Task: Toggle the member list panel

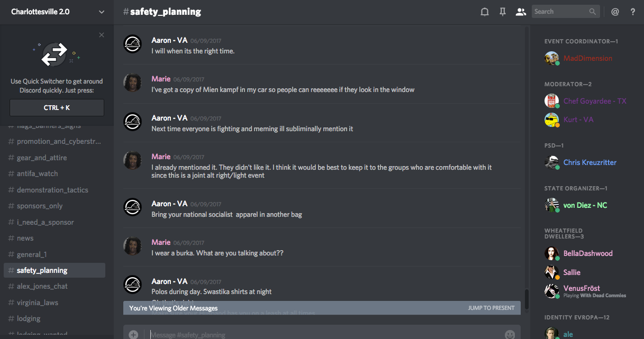Action: pos(521,12)
